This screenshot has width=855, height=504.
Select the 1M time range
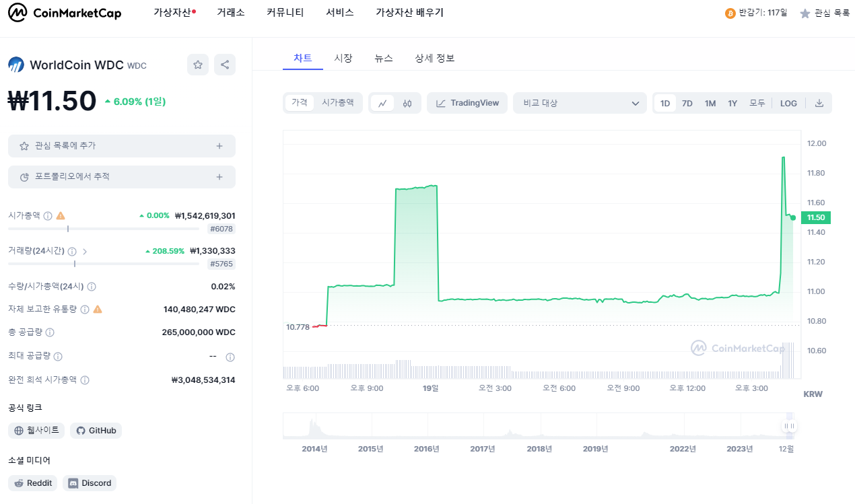[x=710, y=103]
